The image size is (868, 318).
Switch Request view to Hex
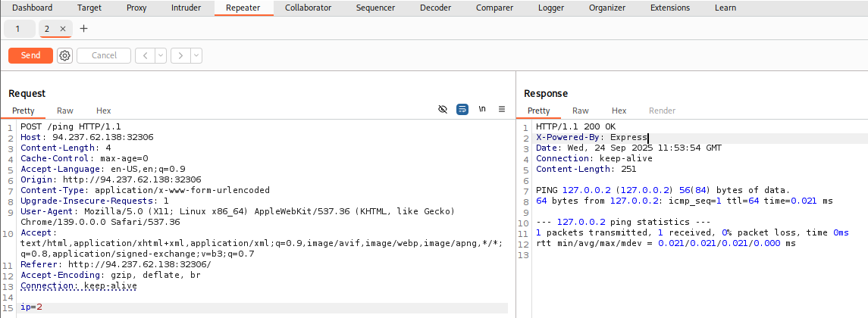click(103, 111)
